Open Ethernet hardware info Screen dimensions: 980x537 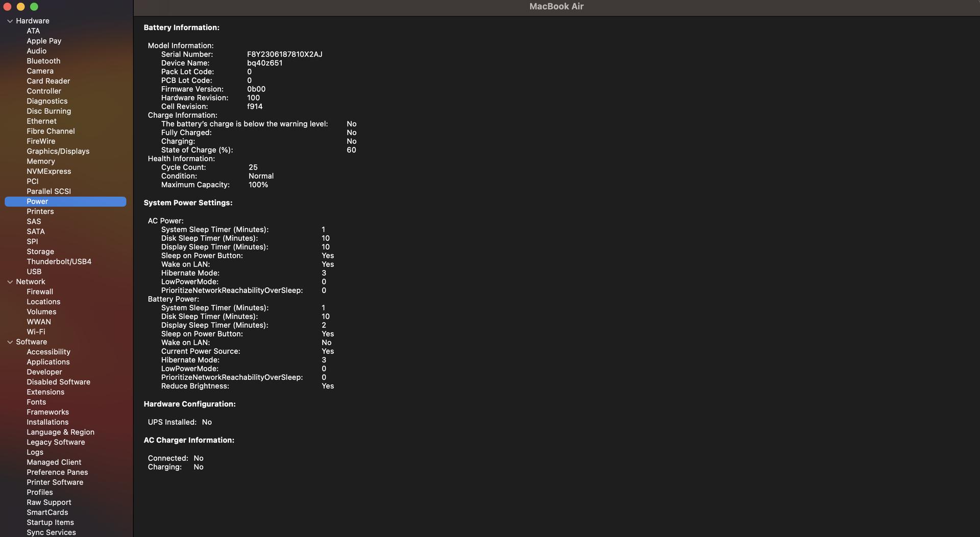tap(42, 121)
